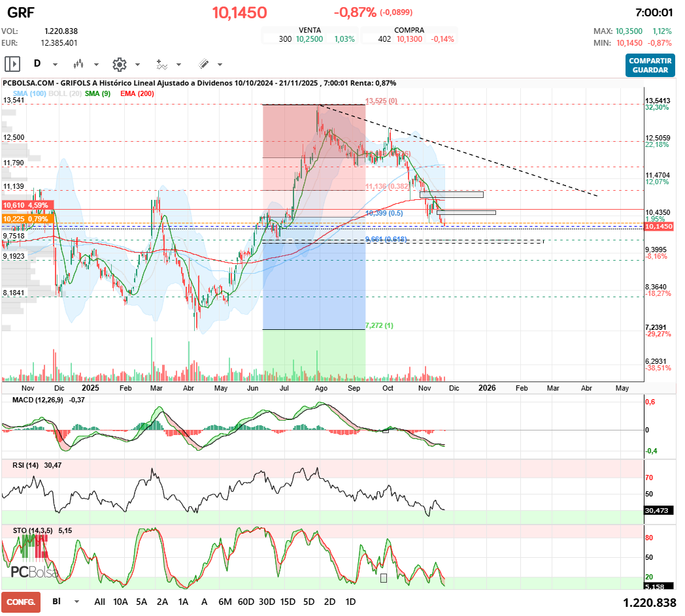Image resolution: width=685 pixels, height=616 pixels.
Task: Toggle the side panel icon
Action: tap(12, 64)
